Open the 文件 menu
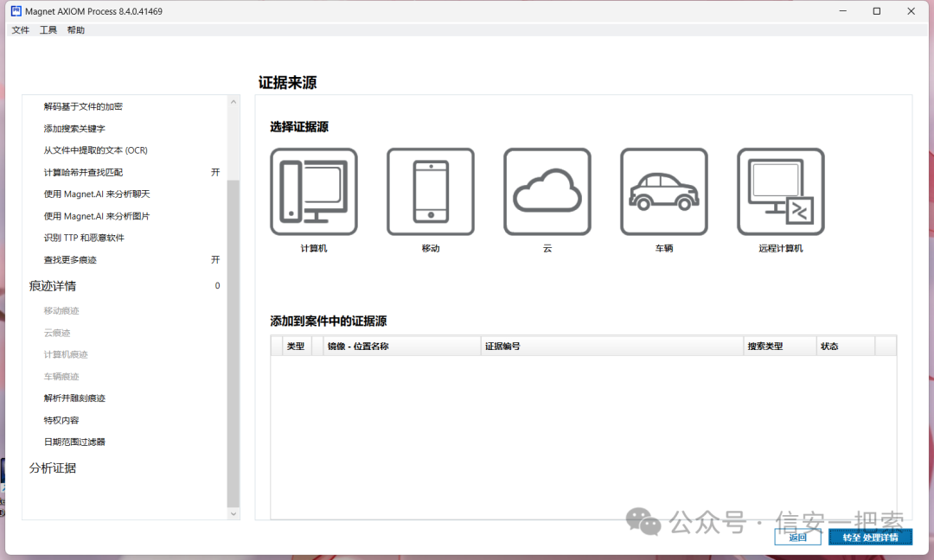934x560 pixels. click(x=20, y=29)
